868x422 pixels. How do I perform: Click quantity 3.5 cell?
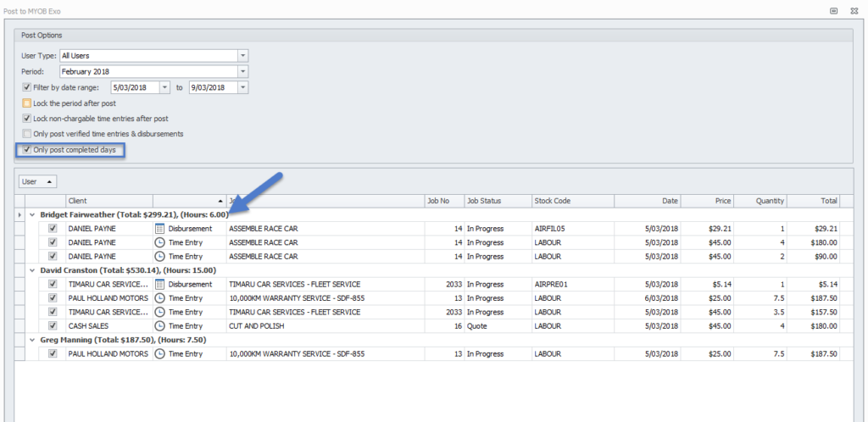point(760,312)
